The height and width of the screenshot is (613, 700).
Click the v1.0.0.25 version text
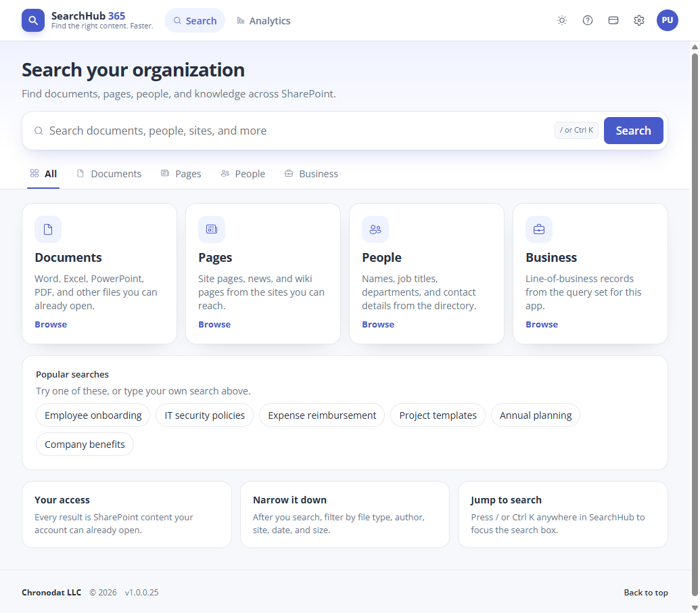click(141, 593)
